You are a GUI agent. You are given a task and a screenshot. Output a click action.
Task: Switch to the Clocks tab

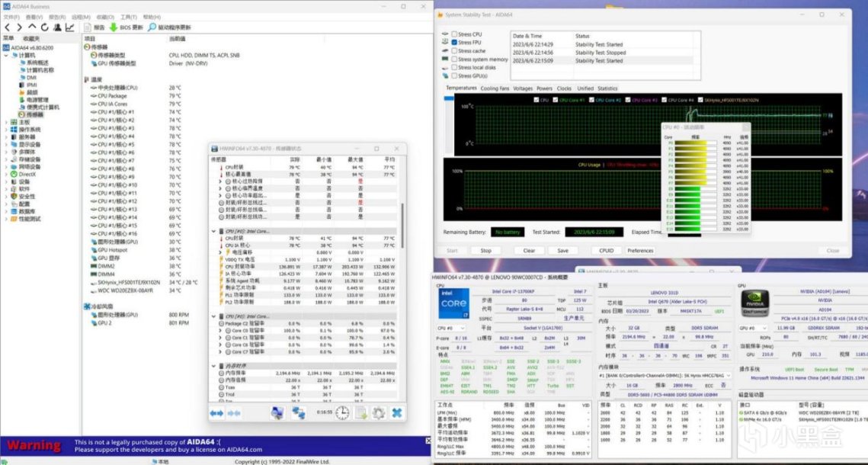coord(564,88)
